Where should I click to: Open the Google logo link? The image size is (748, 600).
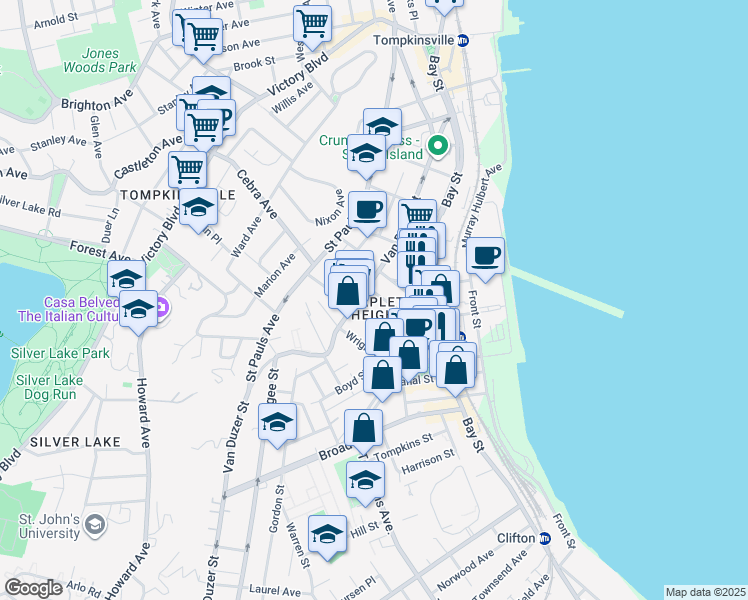(34, 588)
